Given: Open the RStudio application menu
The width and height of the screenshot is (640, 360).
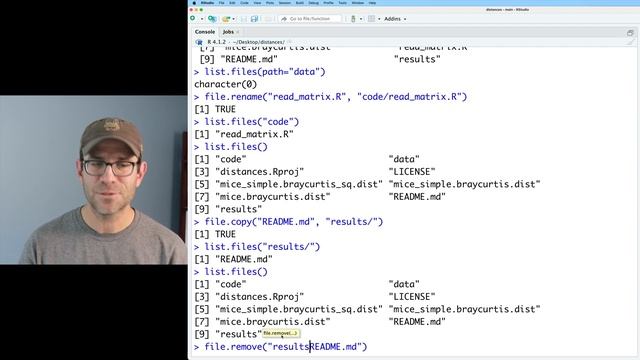Looking at the screenshot, I should [207, 3].
